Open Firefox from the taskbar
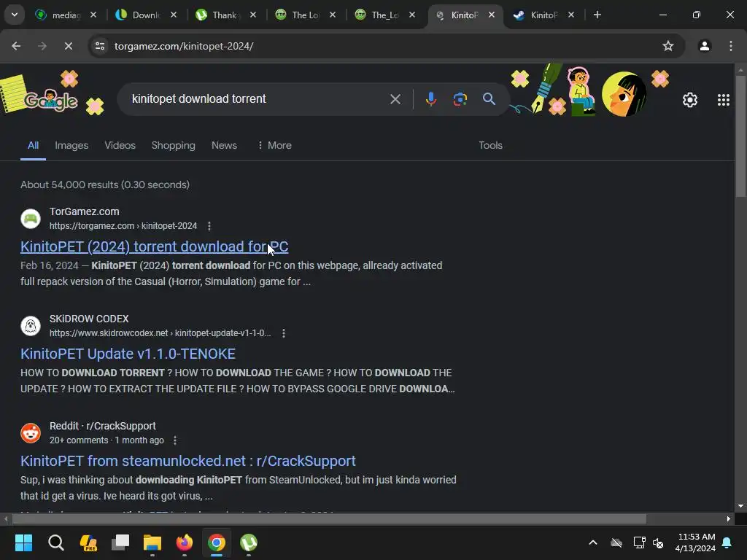Screen dimensions: 747x560 pos(185,542)
